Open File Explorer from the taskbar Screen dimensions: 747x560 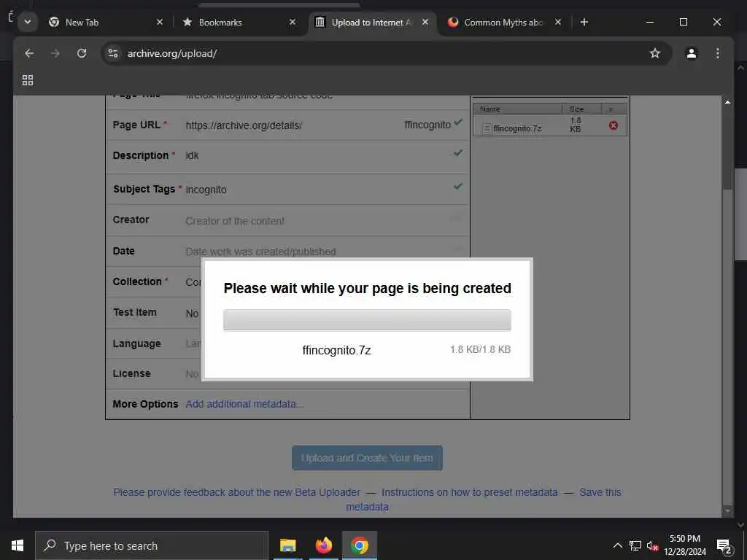click(287, 545)
